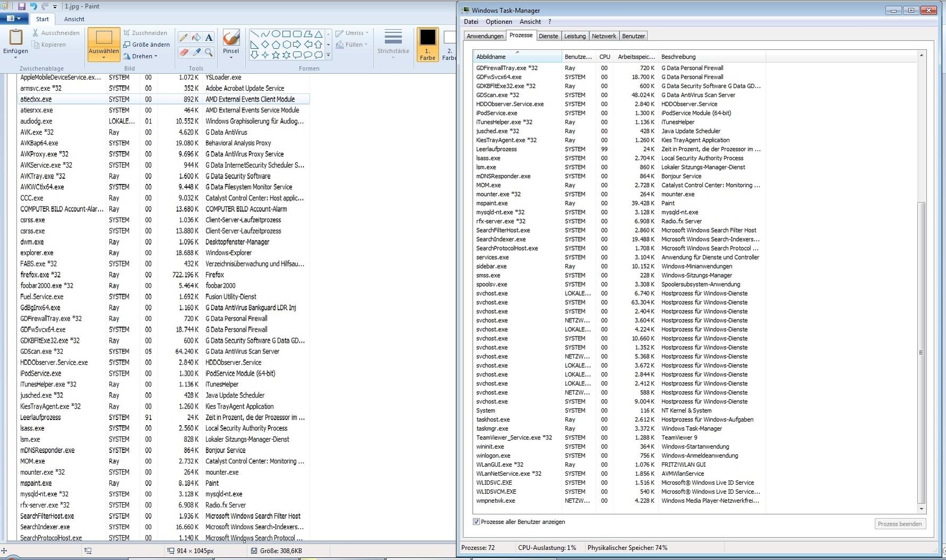This screenshot has height=560, width=946.
Task: Pick the diamond shape
Action: click(x=265, y=45)
